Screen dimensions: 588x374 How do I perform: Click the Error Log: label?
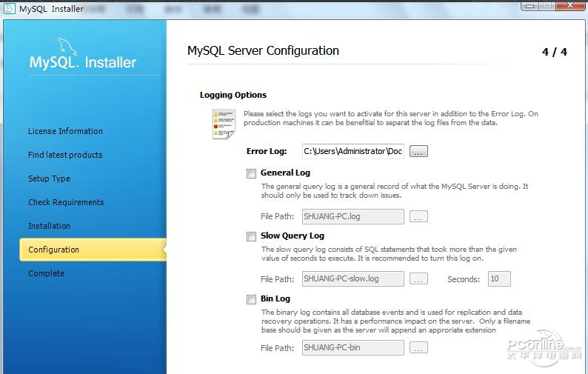(267, 151)
